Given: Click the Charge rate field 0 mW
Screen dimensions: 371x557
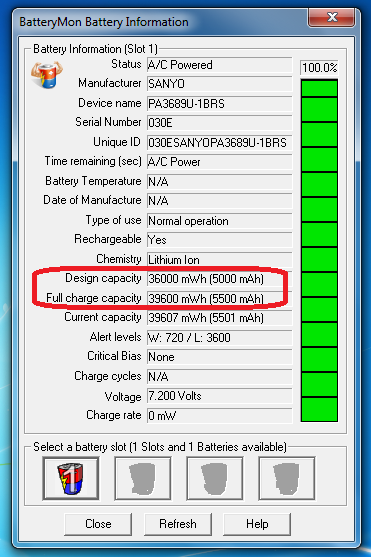Looking at the screenshot, I should [x=220, y=416].
